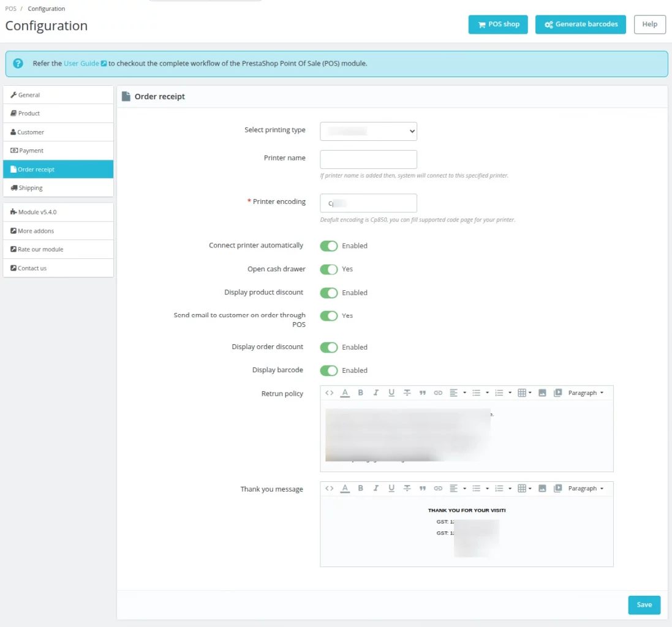Click the Printer name input field

pos(368,159)
